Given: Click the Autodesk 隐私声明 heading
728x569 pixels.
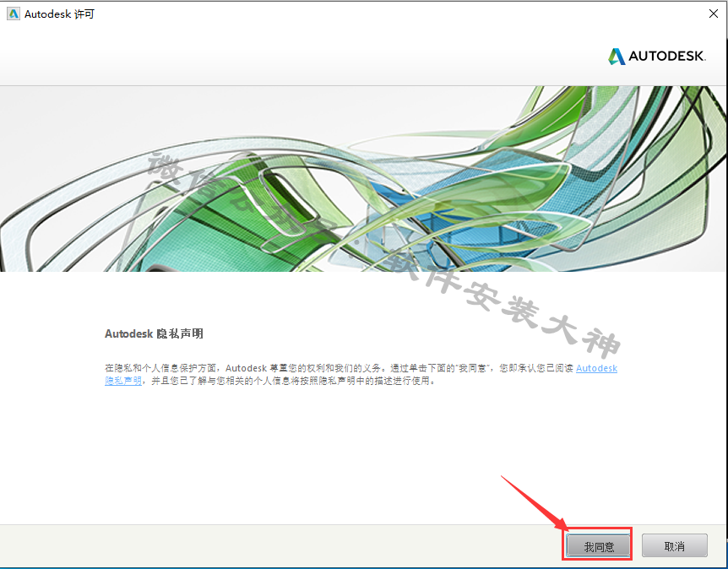Looking at the screenshot, I should [x=154, y=333].
